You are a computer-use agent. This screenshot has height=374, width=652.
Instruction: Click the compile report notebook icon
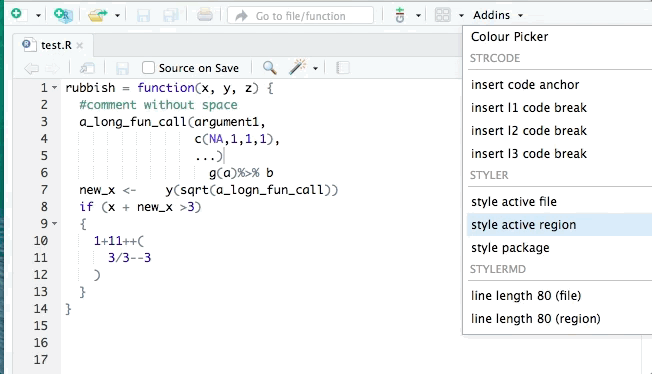tap(343, 68)
